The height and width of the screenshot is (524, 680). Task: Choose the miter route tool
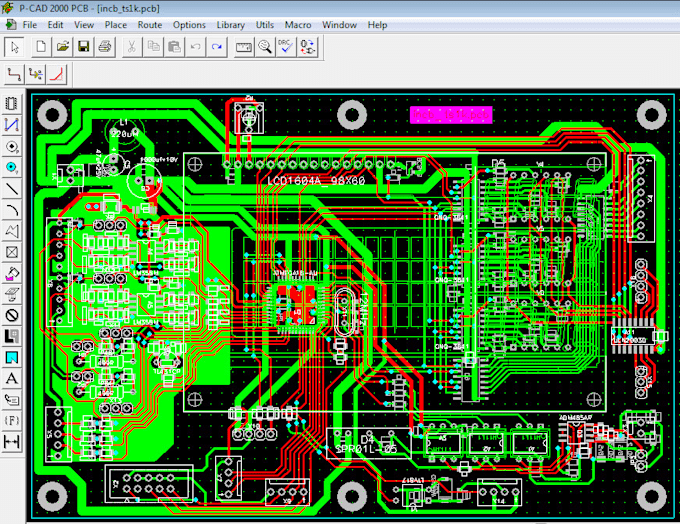pyautogui.click(x=57, y=75)
